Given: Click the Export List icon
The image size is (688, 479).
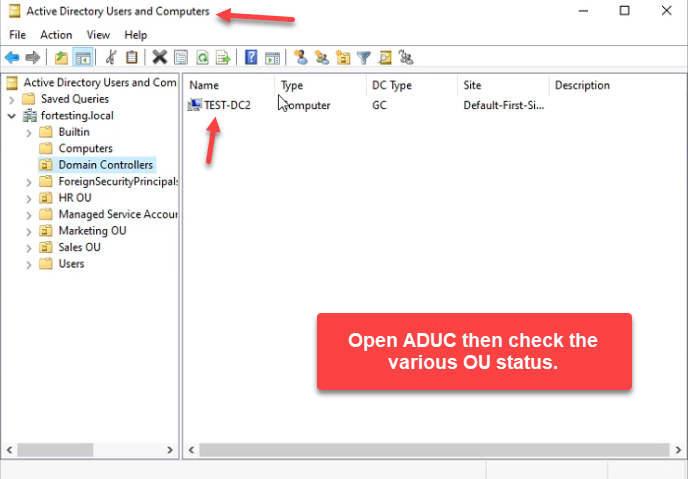Looking at the screenshot, I should coord(223,57).
